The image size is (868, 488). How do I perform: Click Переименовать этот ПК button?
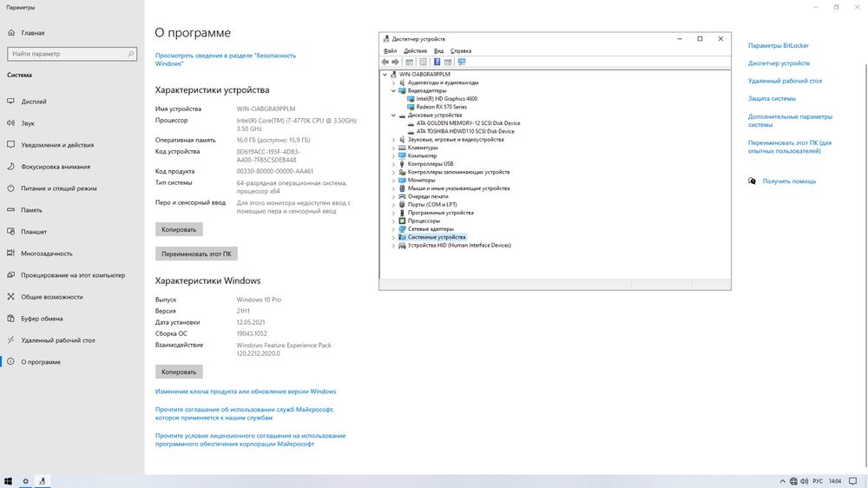click(196, 254)
